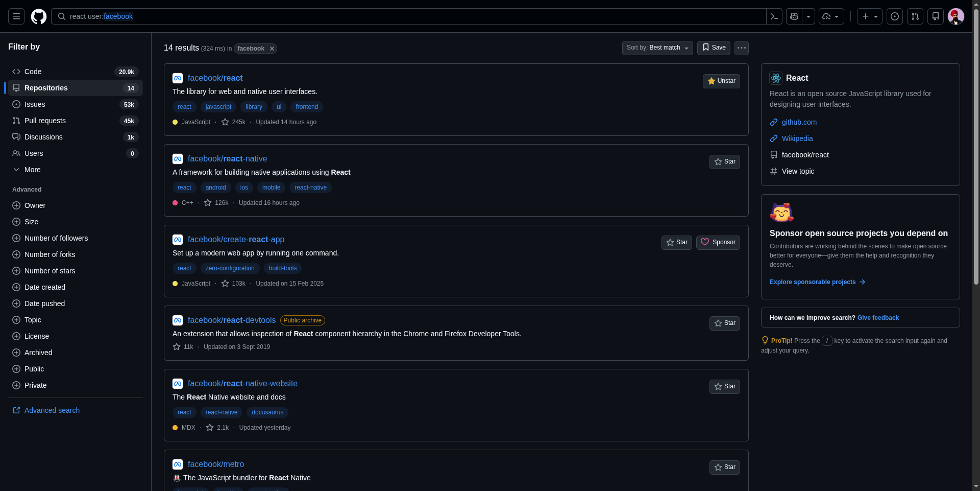Star the facebook/create-react-app repository
The height and width of the screenshot is (491, 980).
click(677, 243)
